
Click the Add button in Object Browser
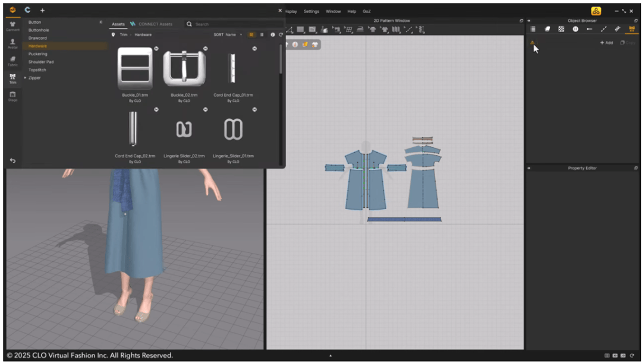606,43
